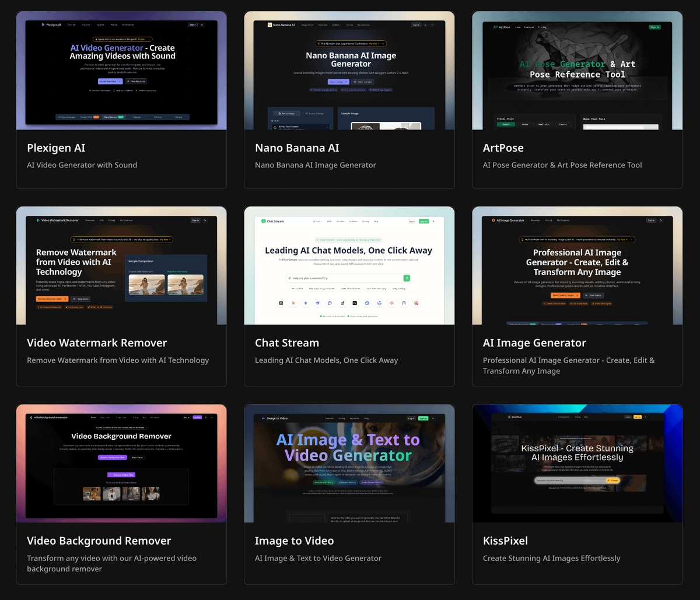
Task: Select the Video Watermark Remover preview image
Action: [121, 265]
